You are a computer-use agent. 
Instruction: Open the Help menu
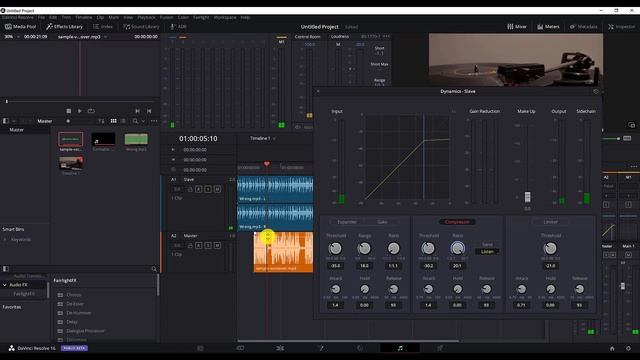pyautogui.click(x=245, y=18)
